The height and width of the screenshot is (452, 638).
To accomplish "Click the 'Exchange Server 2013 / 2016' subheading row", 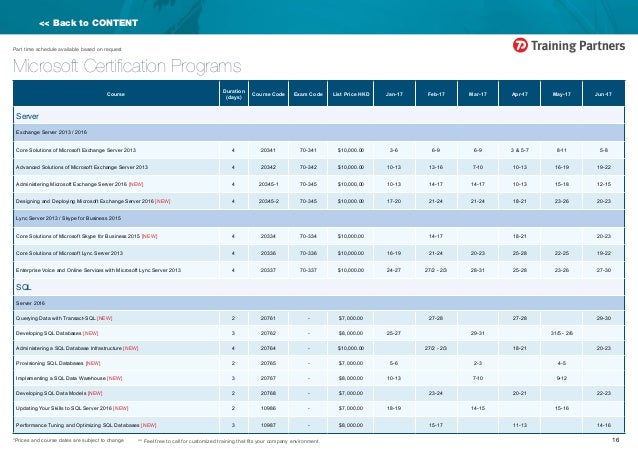I will click(319, 132).
